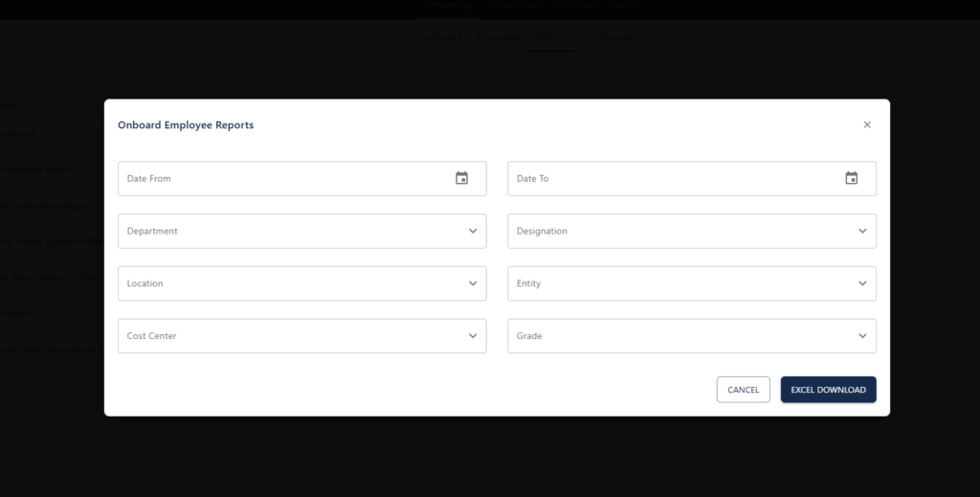The image size is (980, 497).
Task: Expand the Cost Center dropdown
Action: 301,336
